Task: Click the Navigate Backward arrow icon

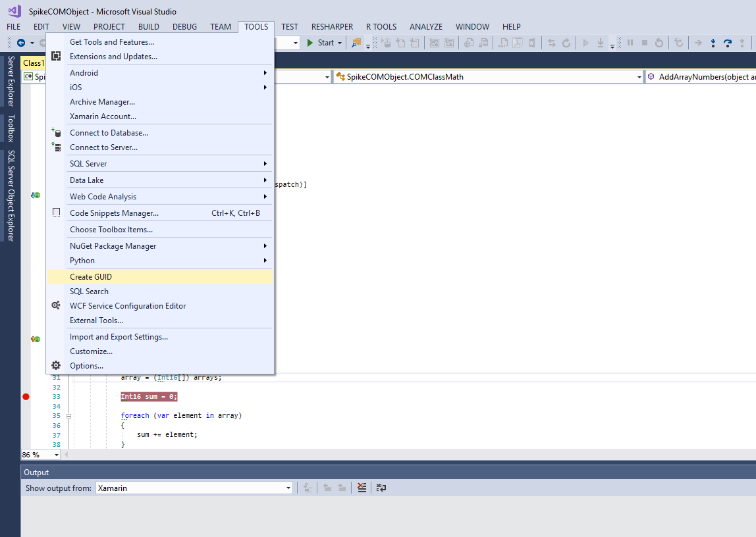Action: [x=20, y=43]
